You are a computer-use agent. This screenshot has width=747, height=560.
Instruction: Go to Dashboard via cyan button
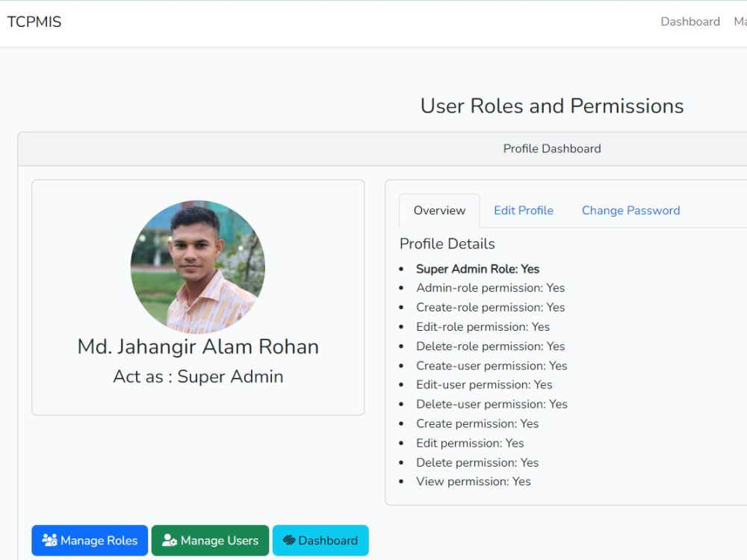(320, 541)
